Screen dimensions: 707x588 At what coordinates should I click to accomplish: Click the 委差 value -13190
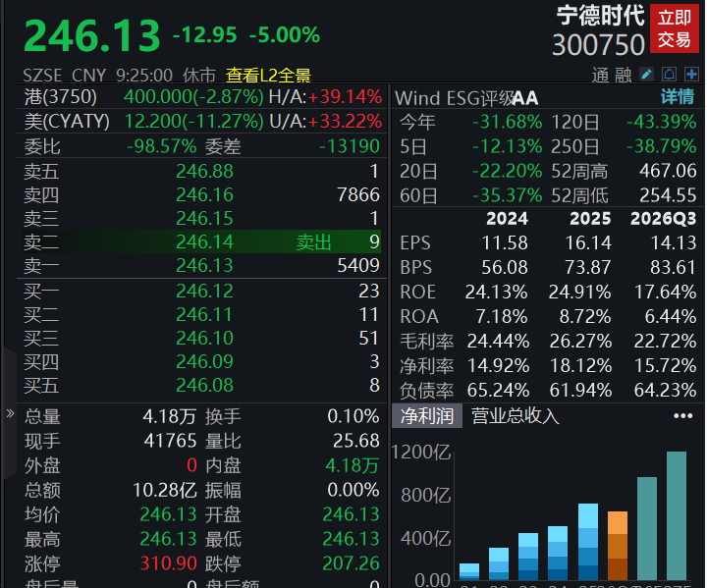click(x=349, y=146)
